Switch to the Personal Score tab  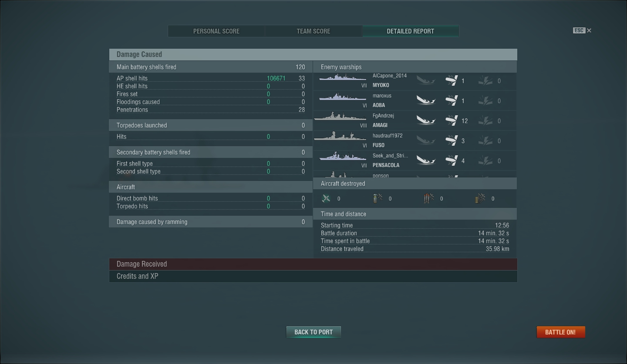pos(216,31)
